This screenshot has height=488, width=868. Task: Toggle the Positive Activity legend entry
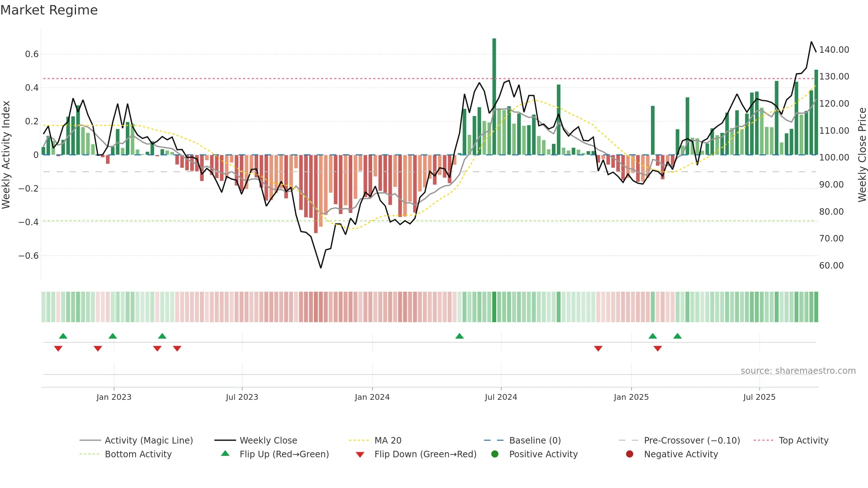tap(534, 454)
